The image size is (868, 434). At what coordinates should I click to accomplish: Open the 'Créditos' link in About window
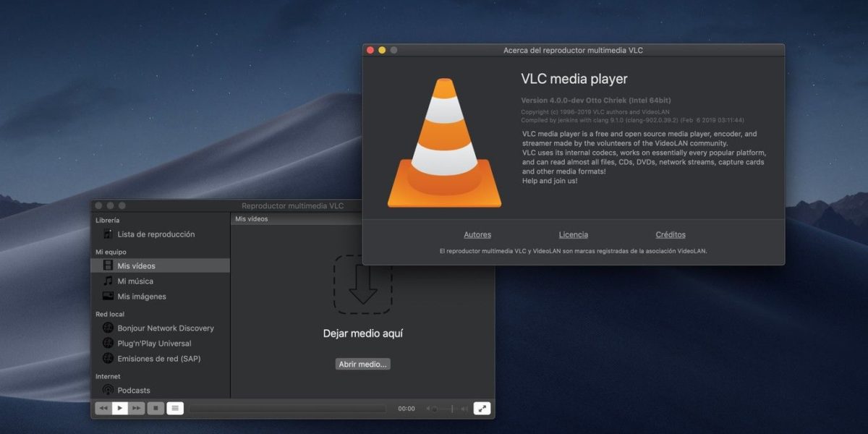coord(671,234)
